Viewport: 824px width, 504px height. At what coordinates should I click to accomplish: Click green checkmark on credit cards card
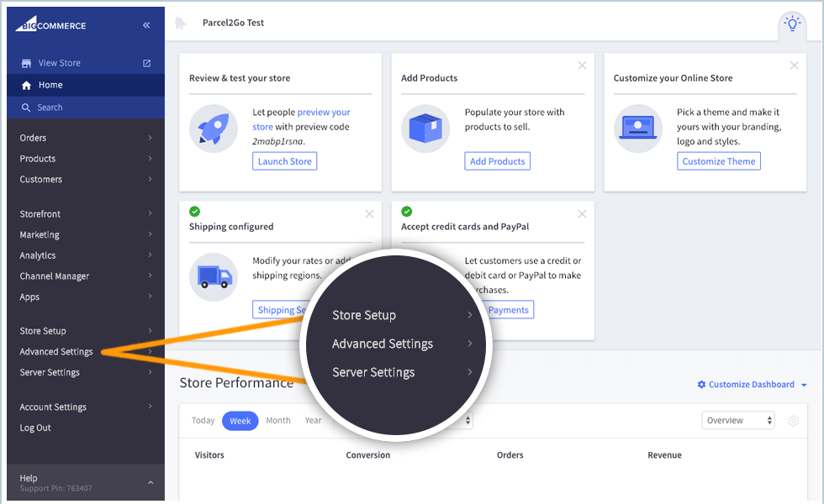pyautogui.click(x=407, y=212)
